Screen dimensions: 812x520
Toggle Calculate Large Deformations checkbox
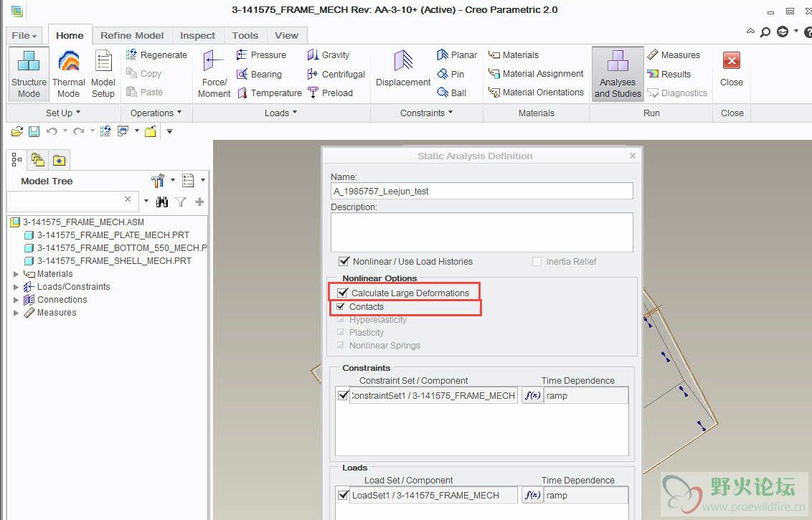coord(342,293)
